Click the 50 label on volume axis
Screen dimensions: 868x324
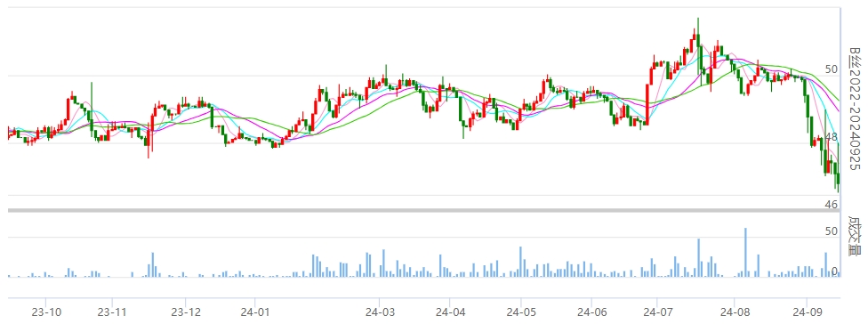(832, 231)
